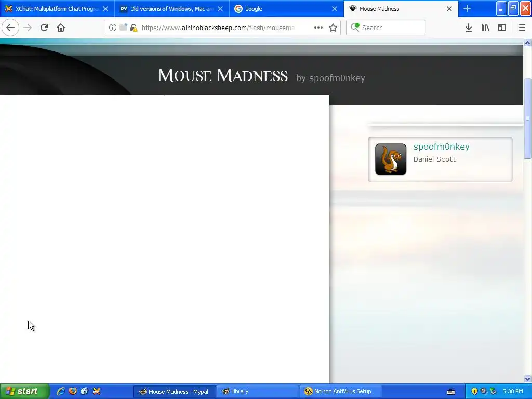Open the downloads panel
This screenshot has height=399, width=532.
tap(469, 28)
